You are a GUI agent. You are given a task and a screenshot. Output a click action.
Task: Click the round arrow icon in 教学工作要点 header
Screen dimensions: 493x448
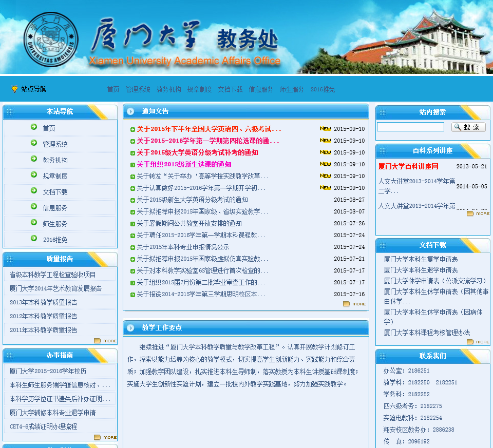pos(130,328)
